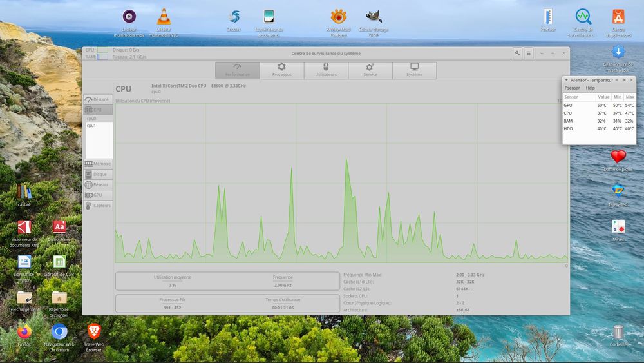The height and width of the screenshot is (363, 644).
Task: Sort Psensor table by Value column
Action: (603, 97)
